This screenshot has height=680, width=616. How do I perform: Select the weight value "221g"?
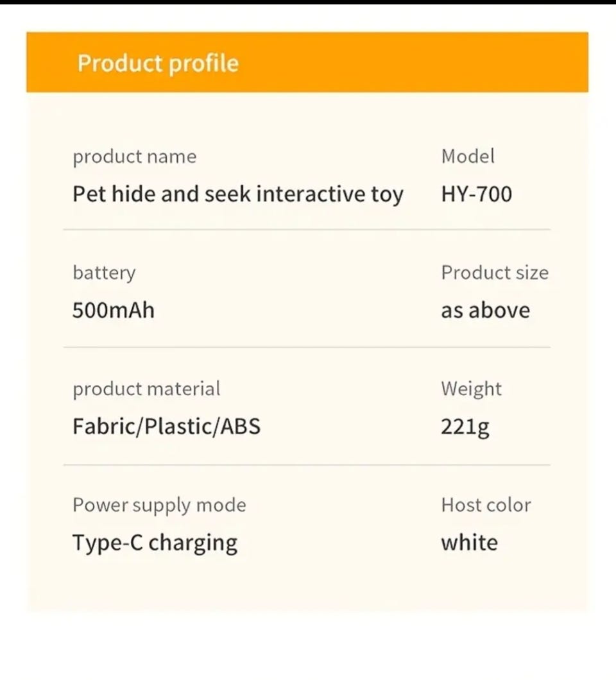465,427
